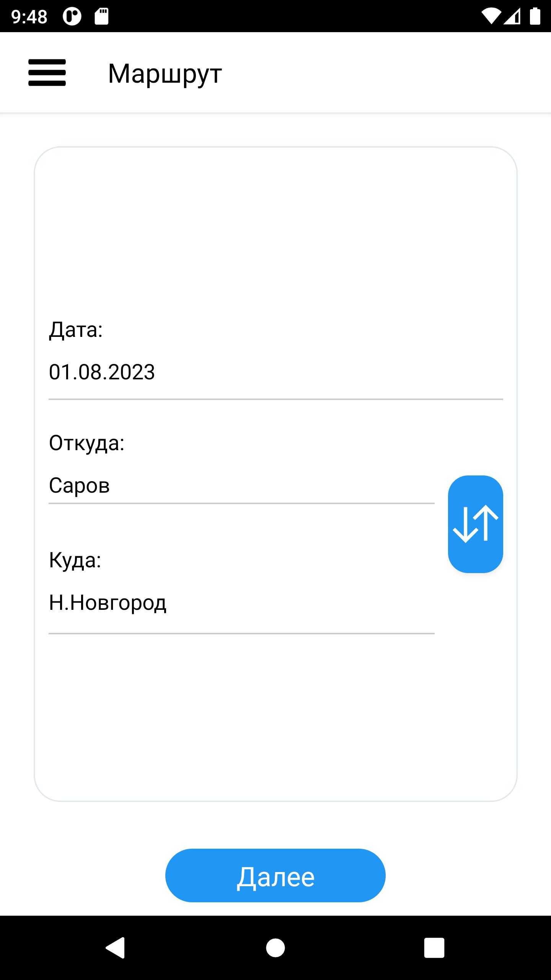Swap origin and destination cities

coord(475,524)
